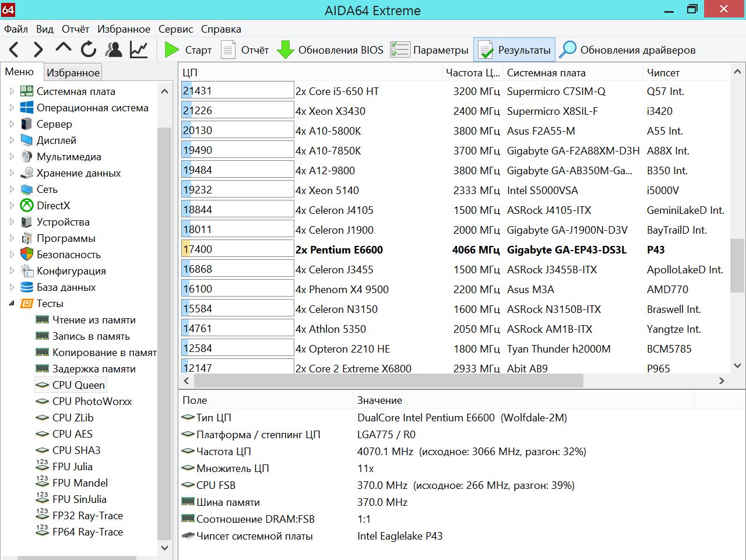Select the 2x Core i5-650 HT row
746x560 pixels.
tap(455, 91)
